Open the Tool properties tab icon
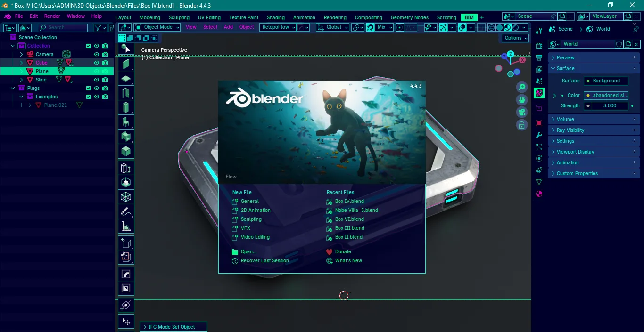Screen dimensions: 644x332 click(x=539, y=31)
